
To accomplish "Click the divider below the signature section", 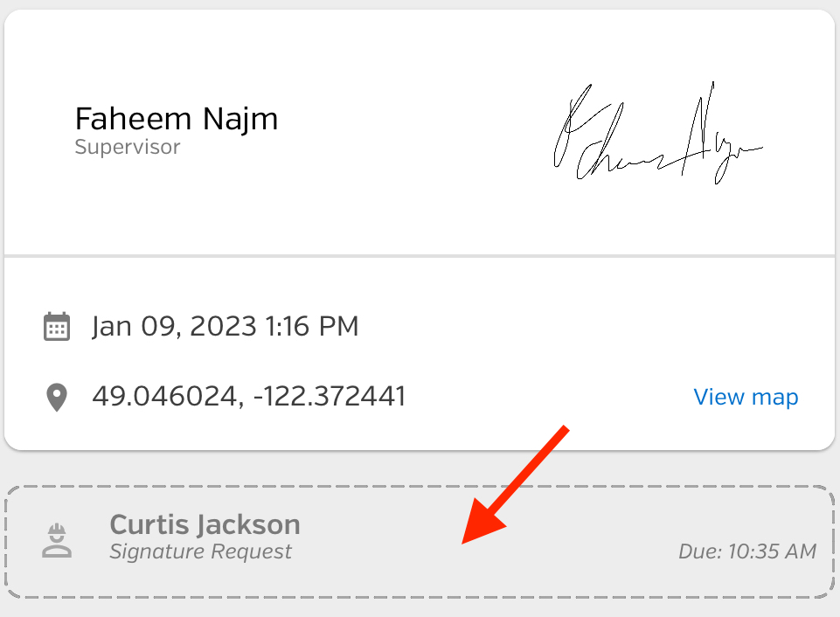I will pyautogui.click(x=420, y=256).
